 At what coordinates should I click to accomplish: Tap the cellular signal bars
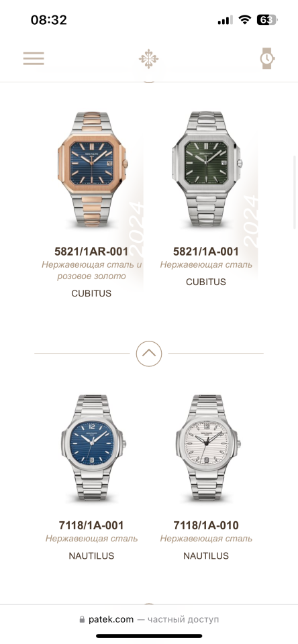coord(225,19)
